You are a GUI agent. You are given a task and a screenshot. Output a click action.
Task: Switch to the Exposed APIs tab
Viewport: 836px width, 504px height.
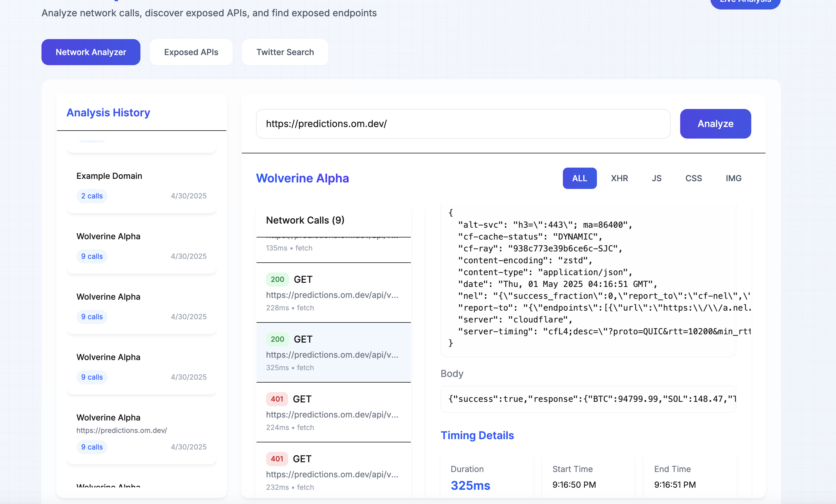pos(191,52)
